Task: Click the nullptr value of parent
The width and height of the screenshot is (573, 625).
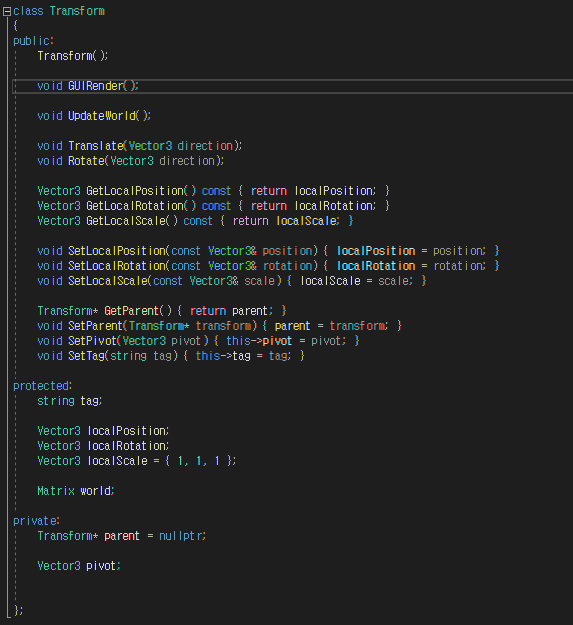Action: [181, 536]
